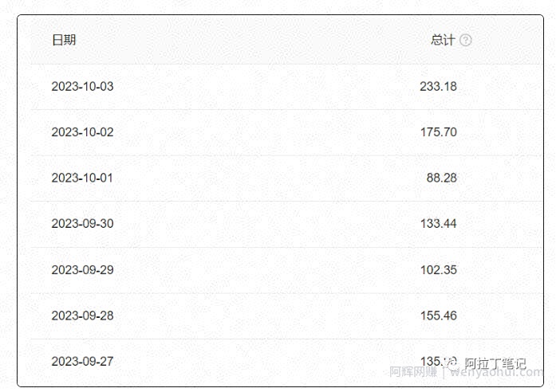Select the 2023-10-02 date cell
Viewport: 556px width, 392px height.
point(82,132)
